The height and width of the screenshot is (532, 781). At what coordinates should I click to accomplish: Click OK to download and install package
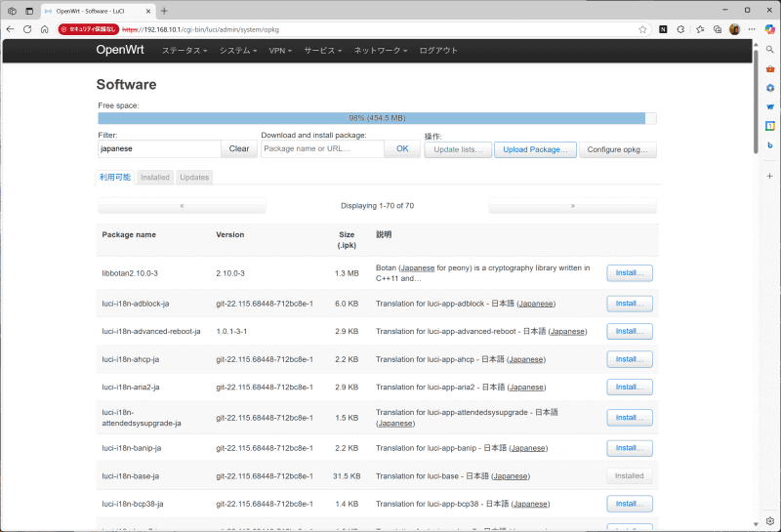click(x=402, y=148)
